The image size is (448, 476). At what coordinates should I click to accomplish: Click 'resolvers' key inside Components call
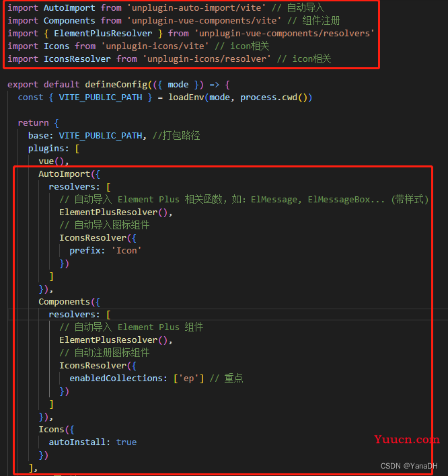click(72, 315)
